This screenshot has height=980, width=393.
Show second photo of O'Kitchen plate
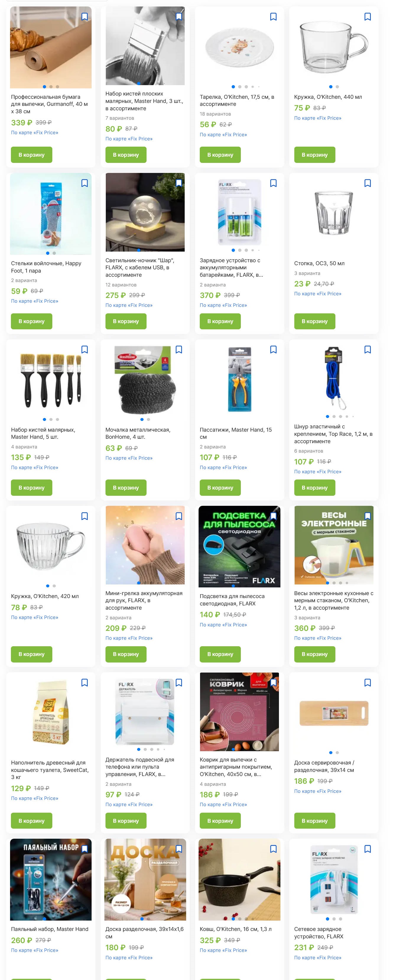tap(240, 87)
